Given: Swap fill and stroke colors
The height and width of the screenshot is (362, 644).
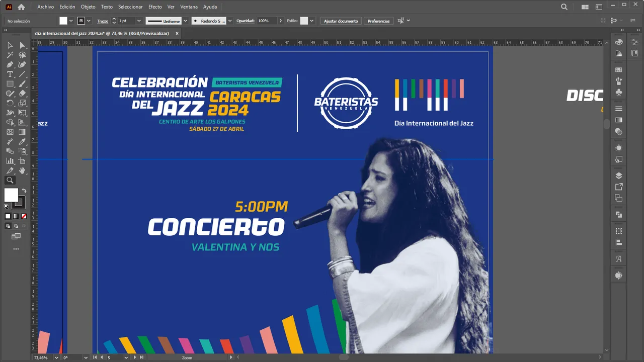Looking at the screenshot, I should click(24, 191).
